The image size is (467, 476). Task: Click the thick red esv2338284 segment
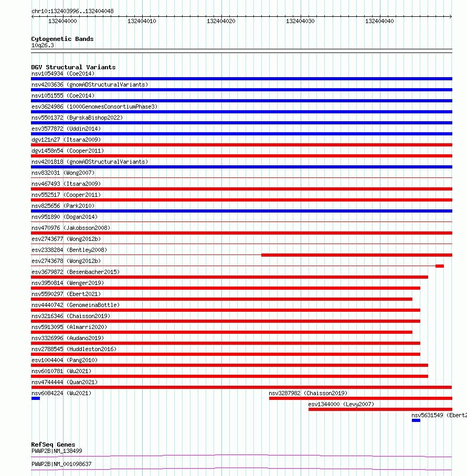point(357,255)
